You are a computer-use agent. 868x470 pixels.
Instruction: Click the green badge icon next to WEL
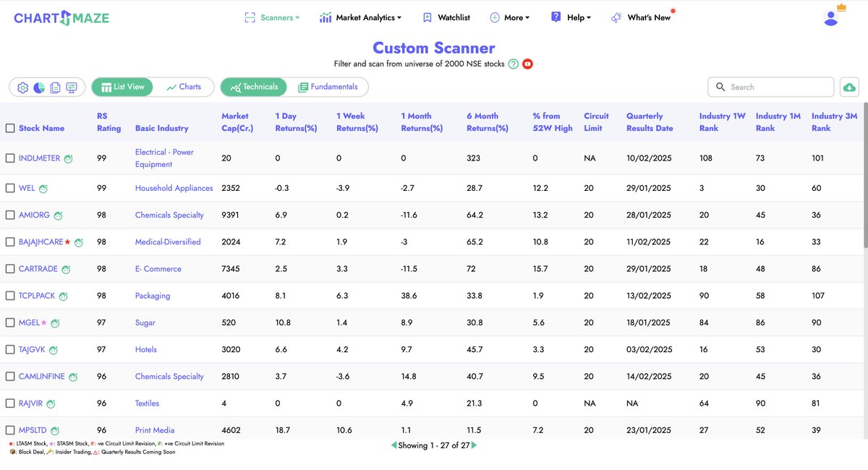point(43,189)
